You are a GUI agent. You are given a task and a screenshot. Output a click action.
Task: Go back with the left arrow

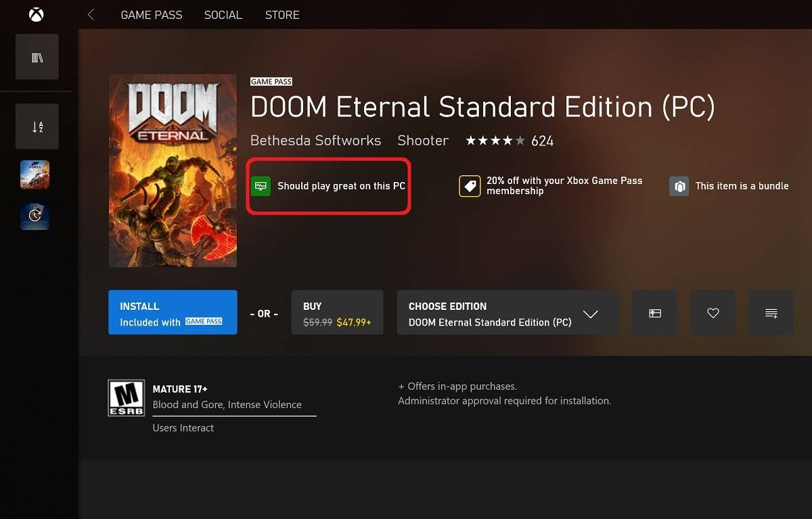click(x=91, y=15)
